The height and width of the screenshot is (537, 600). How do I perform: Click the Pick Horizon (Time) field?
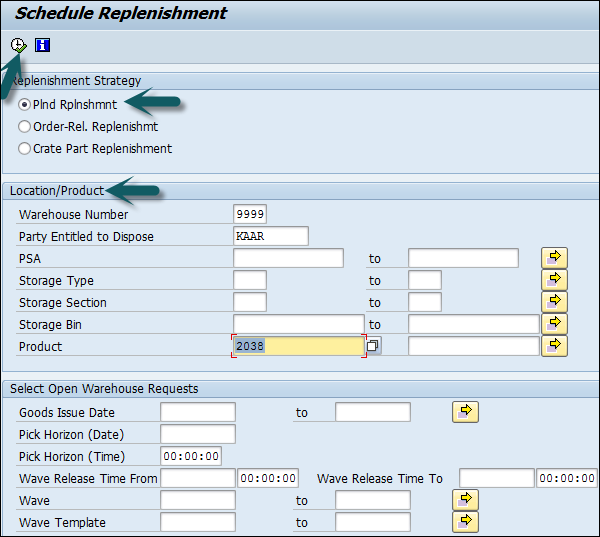[191, 456]
